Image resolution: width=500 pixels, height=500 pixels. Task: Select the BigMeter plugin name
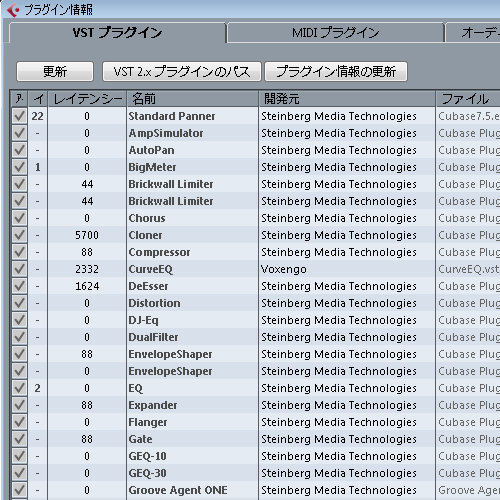(152, 167)
